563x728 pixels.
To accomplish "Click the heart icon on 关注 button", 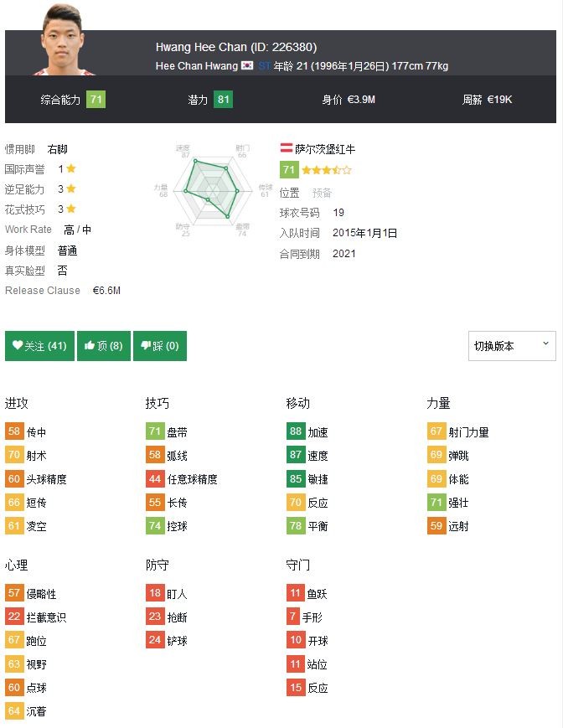I will pyautogui.click(x=18, y=345).
